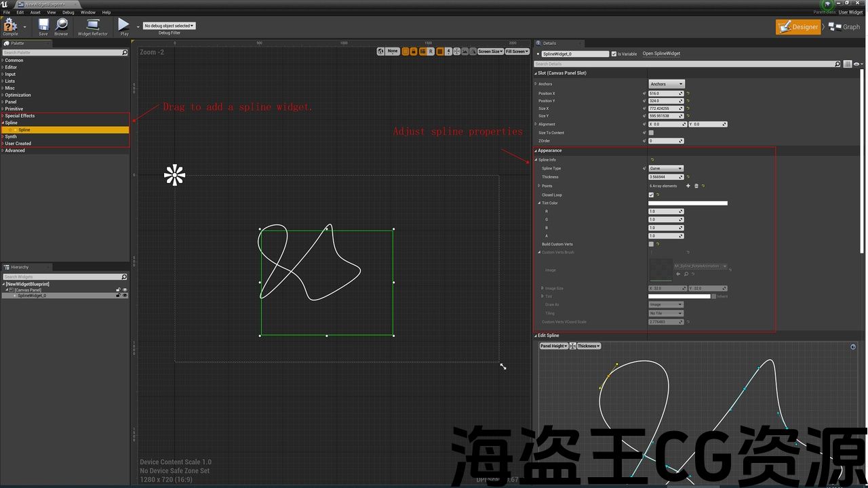Expand the Common palette category
The image size is (868, 488).
tap(14, 60)
